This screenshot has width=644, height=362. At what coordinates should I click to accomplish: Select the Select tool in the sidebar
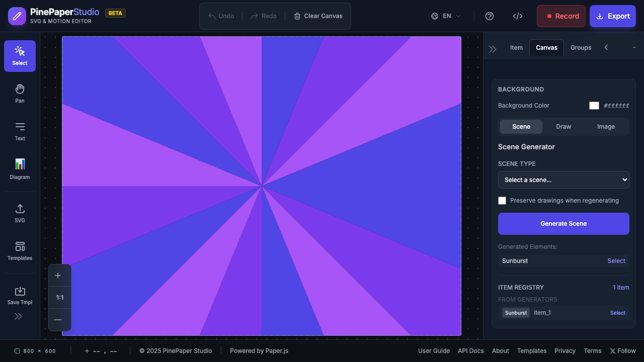click(x=20, y=56)
